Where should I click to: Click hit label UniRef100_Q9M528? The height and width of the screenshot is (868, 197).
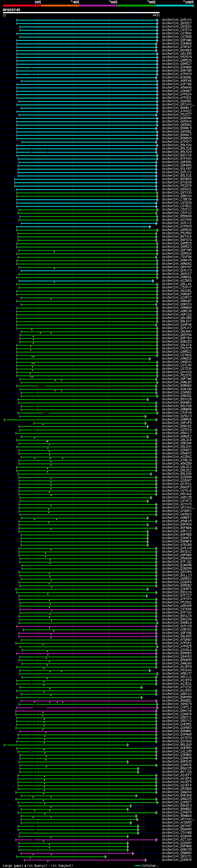tap(176, 60)
